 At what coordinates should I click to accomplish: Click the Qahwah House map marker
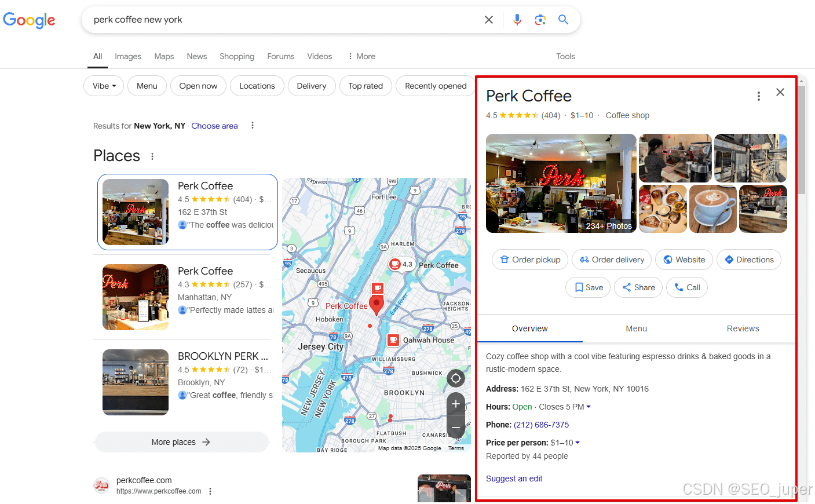(x=393, y=340)
